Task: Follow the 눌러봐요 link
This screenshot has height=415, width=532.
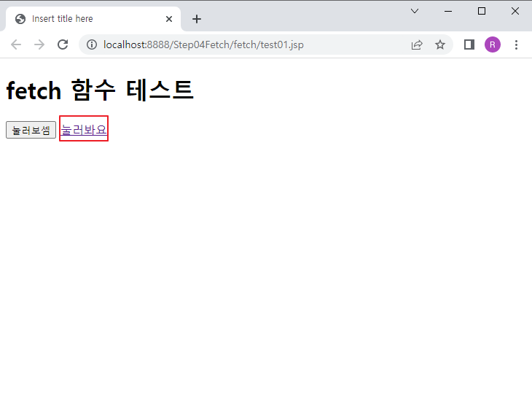Action: 84,129
